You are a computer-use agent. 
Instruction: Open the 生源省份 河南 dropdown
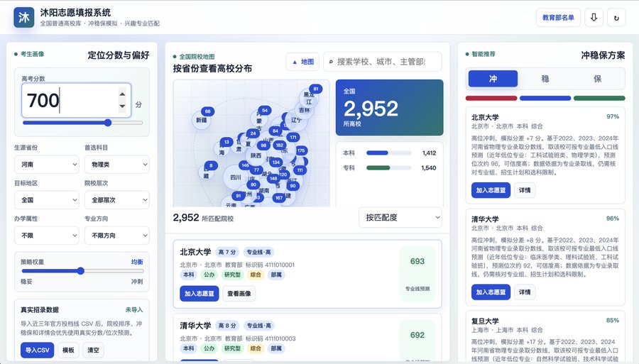tap(46, 165)
